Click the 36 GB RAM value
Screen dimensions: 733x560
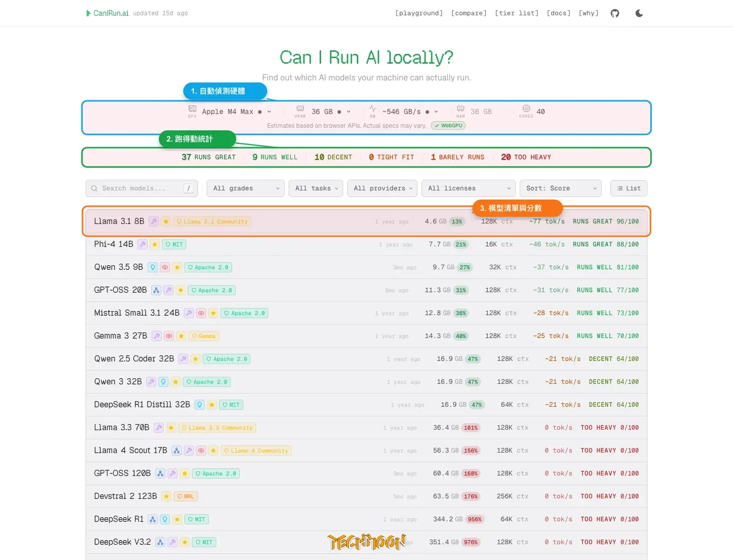pyautogui.click(x=481, y=111)
